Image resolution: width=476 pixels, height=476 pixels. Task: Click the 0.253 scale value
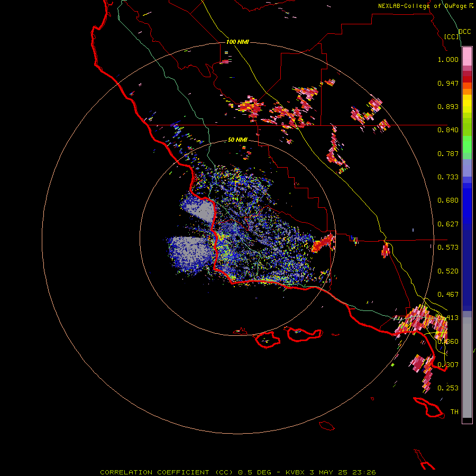[x=448, y=388]
